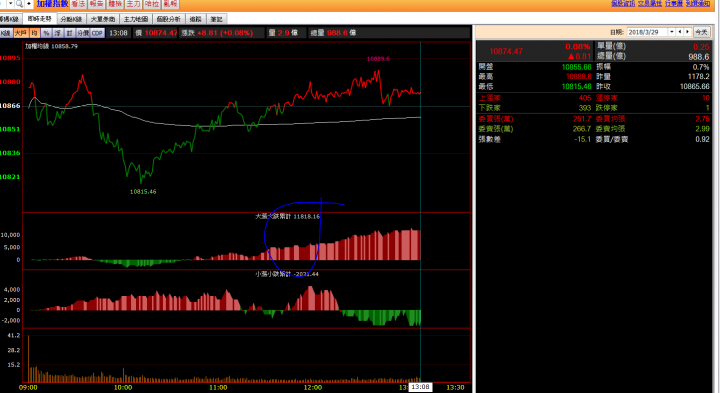Go to next date with right arrow
Viewport: 720px width, 393px height.
687,32
